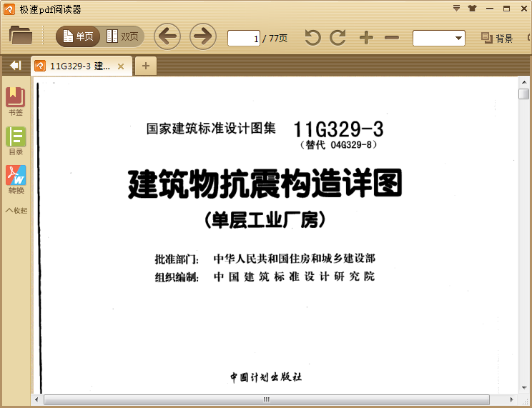Minimize the PDF reader window
This screenshot has width=532, height=408.
490,9
